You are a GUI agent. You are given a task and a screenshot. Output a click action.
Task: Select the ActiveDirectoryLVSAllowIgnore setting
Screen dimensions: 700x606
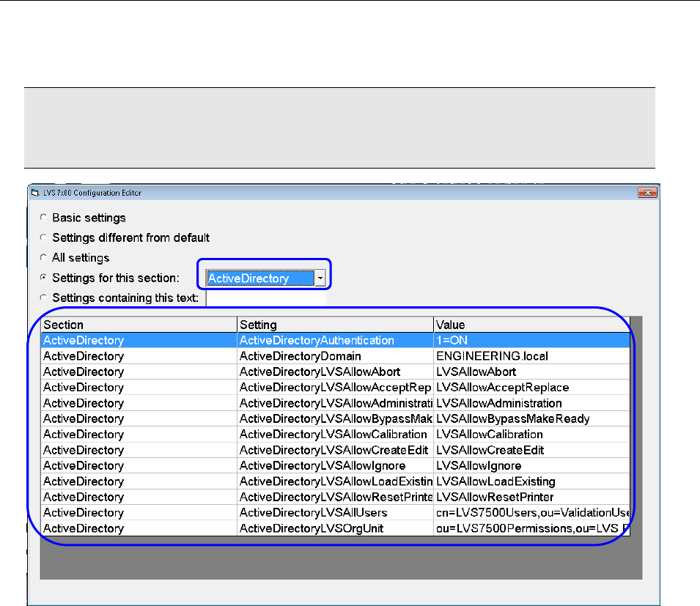pyautogui.click(x=335, y=465)
